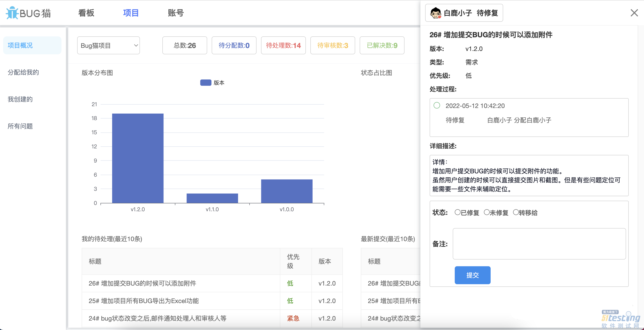644x330 pixels.
Task: Click the 需求 type value in detail panel
Action: pyautogui.click(x=472, y=62)
